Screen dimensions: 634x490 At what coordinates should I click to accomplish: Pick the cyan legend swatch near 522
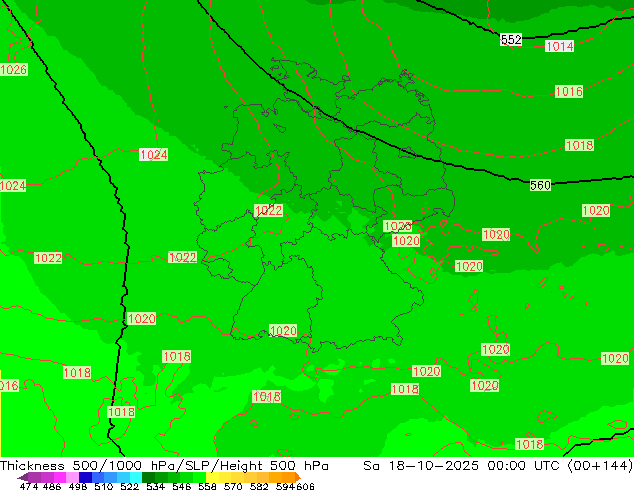pos(136,477)
